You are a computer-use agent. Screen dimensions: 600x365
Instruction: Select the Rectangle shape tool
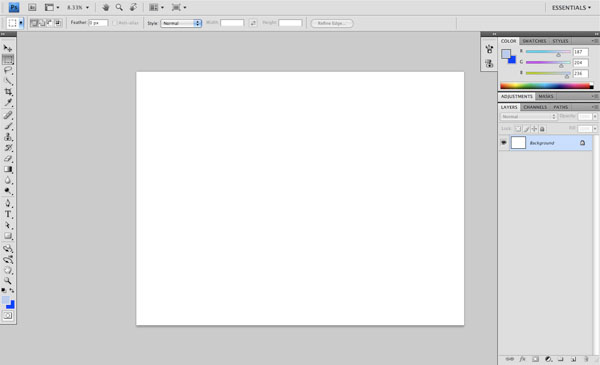pyautogui.click(x=8, y=236)
